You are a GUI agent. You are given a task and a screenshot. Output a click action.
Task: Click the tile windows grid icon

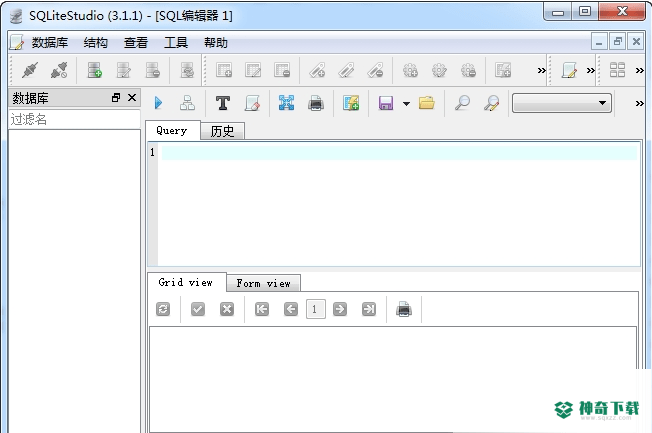click(617, 70)
